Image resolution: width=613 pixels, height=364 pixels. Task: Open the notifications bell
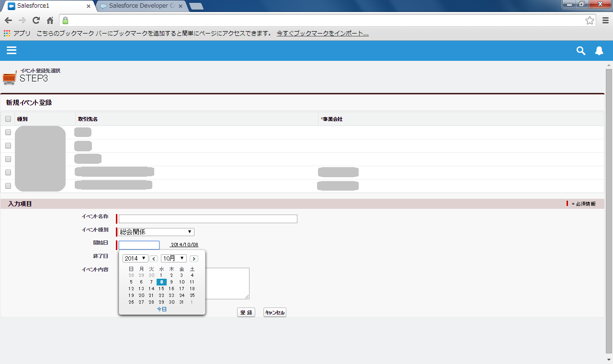tap(599, 51)
